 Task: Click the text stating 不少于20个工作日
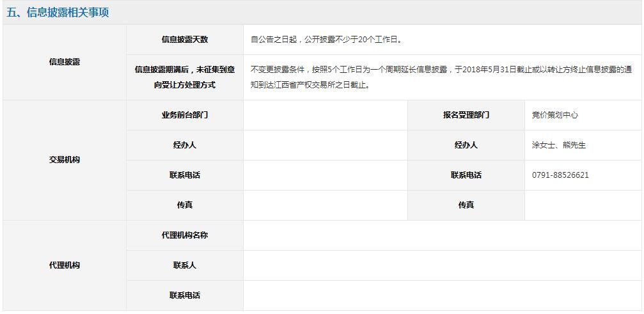(326, 40)
